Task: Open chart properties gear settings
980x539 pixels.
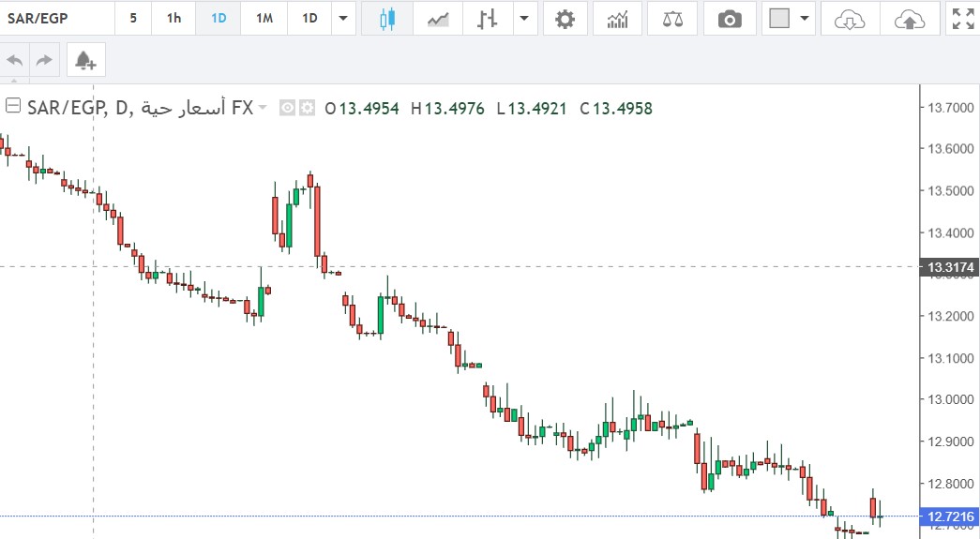Action: click(x=565, y=19)
